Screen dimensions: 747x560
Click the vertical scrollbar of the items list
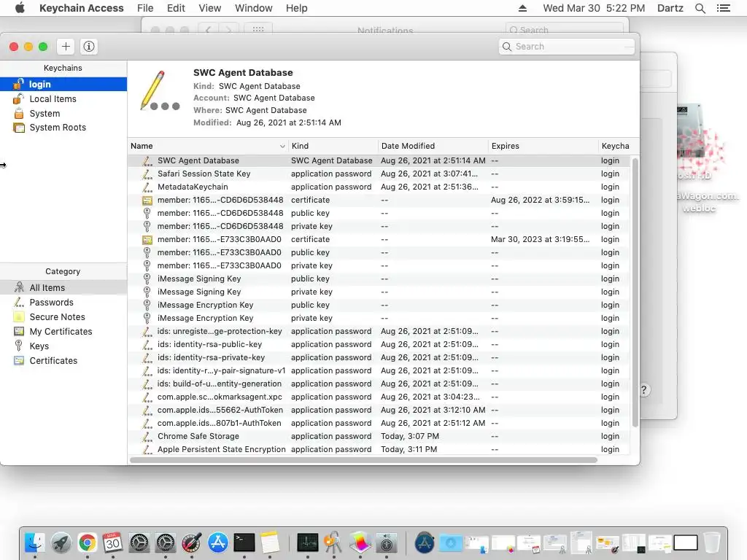point(635,293)
